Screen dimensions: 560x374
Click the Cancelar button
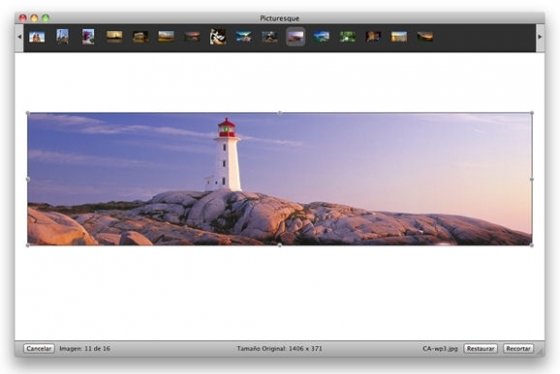pos(39,348)
